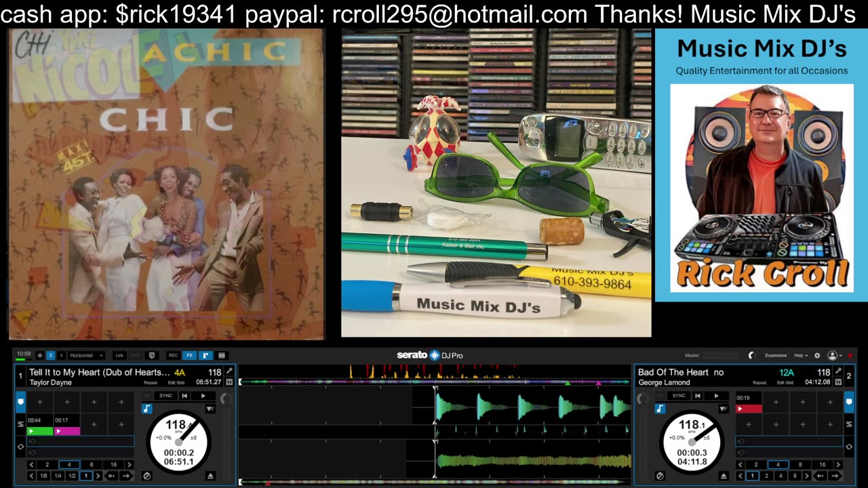
Task: Play the Taylor Dayne track on deck 1
Action: (203, 395)
